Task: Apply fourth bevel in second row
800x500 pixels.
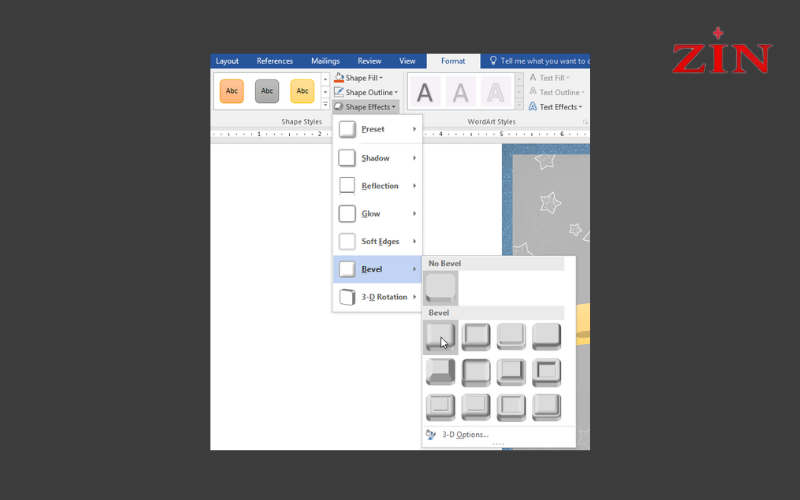Action: [546, 372]
